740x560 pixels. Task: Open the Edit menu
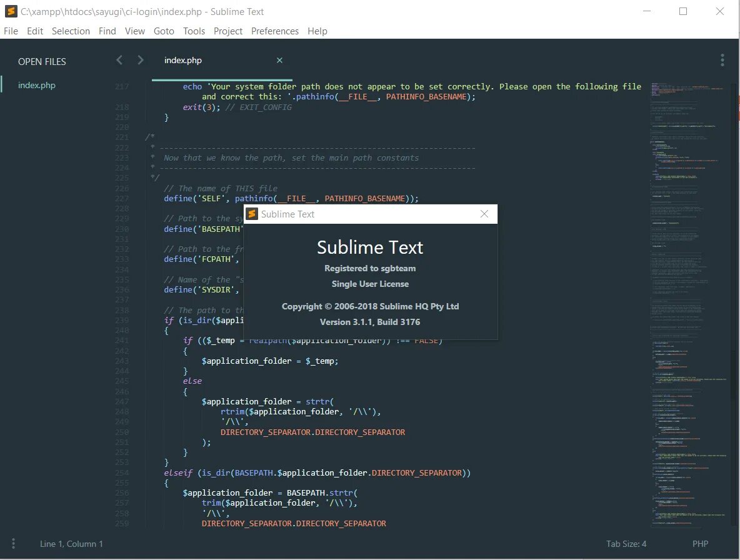click(35, 31)
